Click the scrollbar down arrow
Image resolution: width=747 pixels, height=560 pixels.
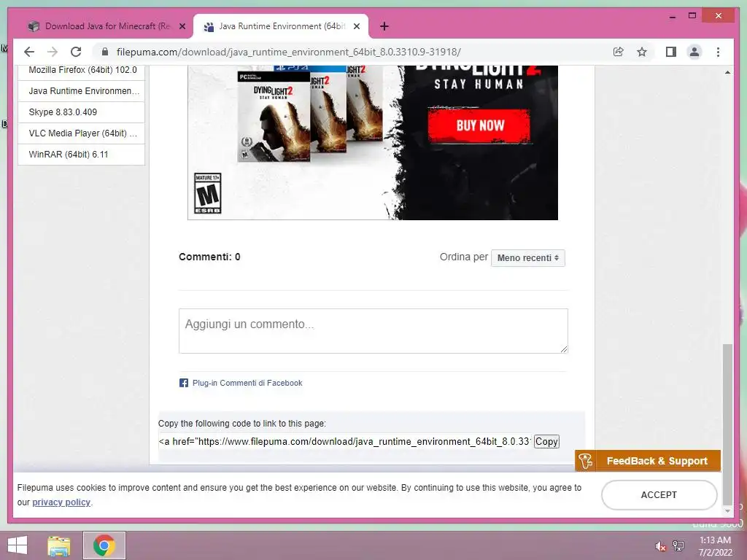727,511
